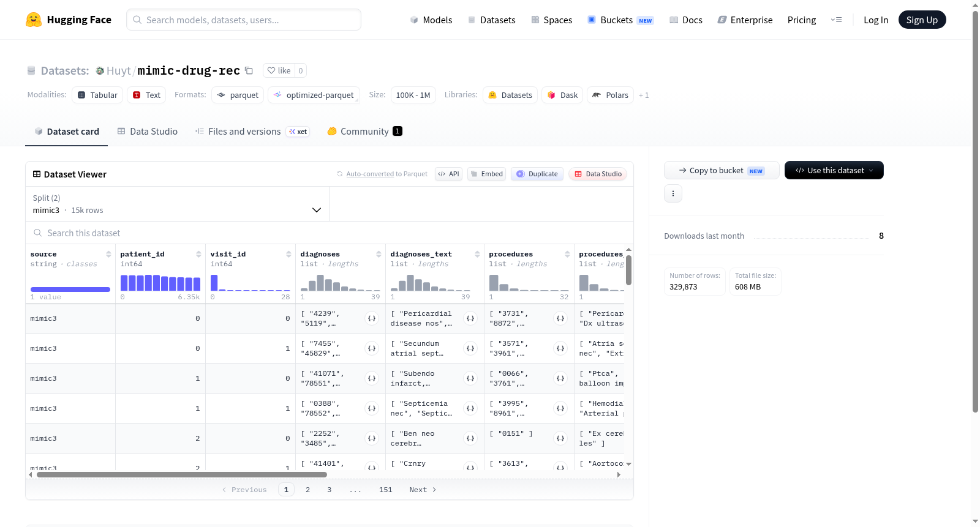Click the Hugging Face logo
The image size is (980, 527).
coord(69,20)
